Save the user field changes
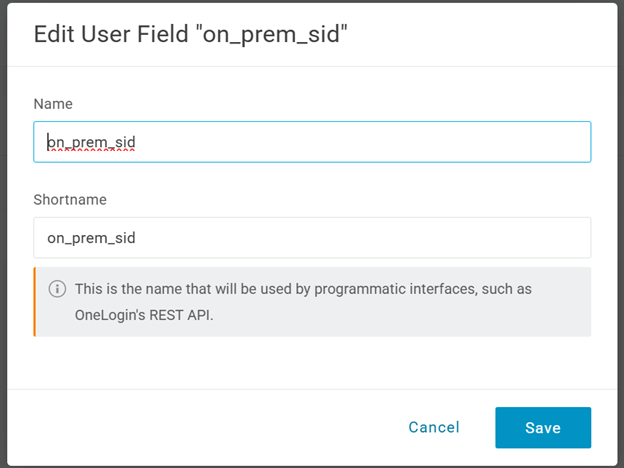This screenshot has width=624, height=468. point(542,427)
